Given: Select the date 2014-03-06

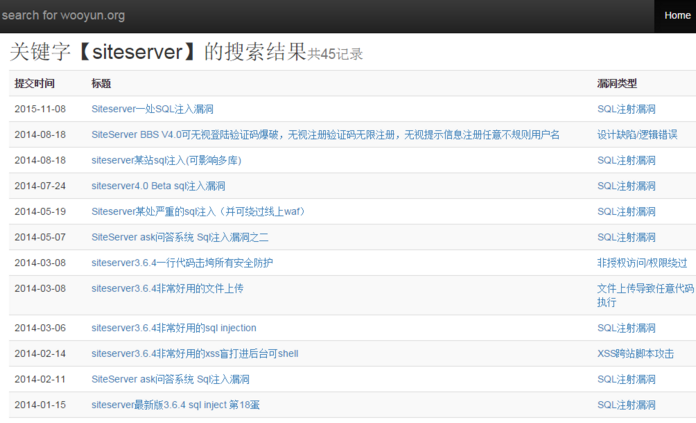Looking at the screenshot, I should [x=40, y=328].
